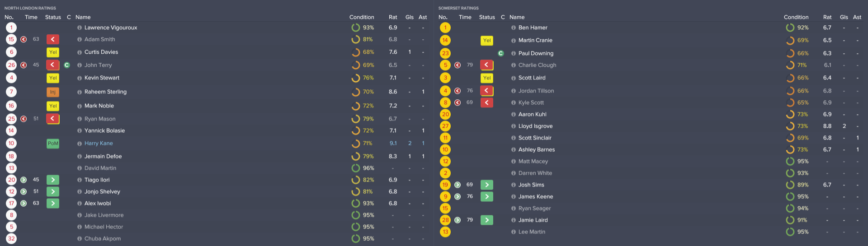Click the yellow card badge for Curtis Davies
Screen dimensions: 868x246
tap(53, 52)
